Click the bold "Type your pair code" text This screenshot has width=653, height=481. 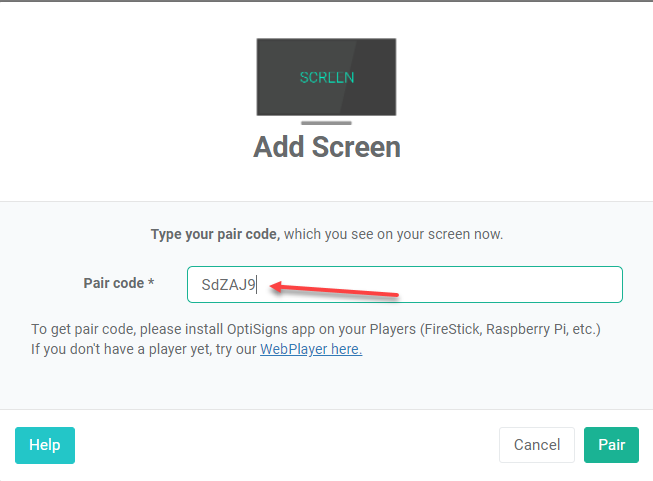[x=214, y=234]
